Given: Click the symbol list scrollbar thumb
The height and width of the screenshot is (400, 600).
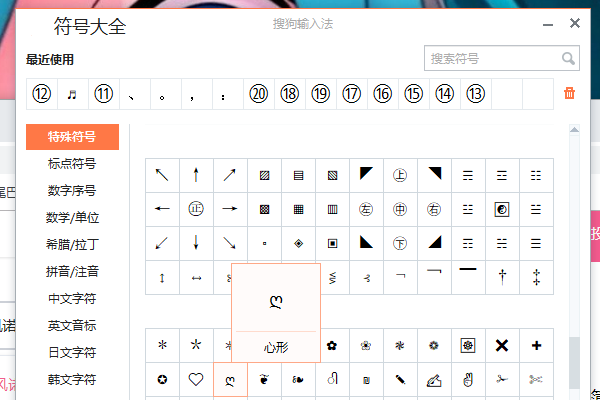Looking at the screenshot, I should (574, 363).
